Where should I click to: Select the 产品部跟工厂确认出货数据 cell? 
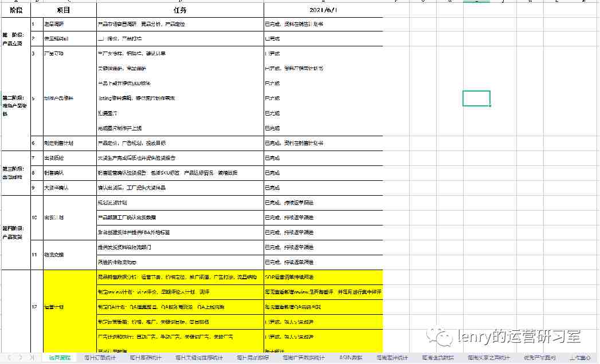(180, 217)
